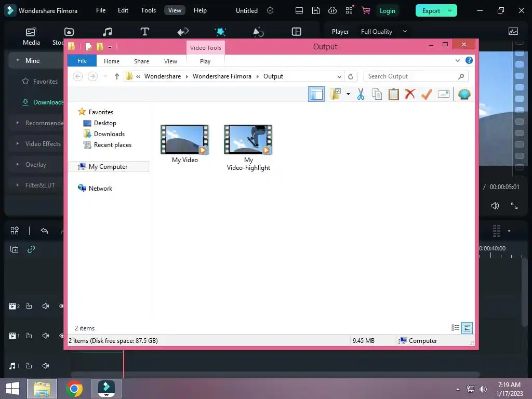
Task: Click the Cut scissors icon in Explorer
Action: (361, 95)
